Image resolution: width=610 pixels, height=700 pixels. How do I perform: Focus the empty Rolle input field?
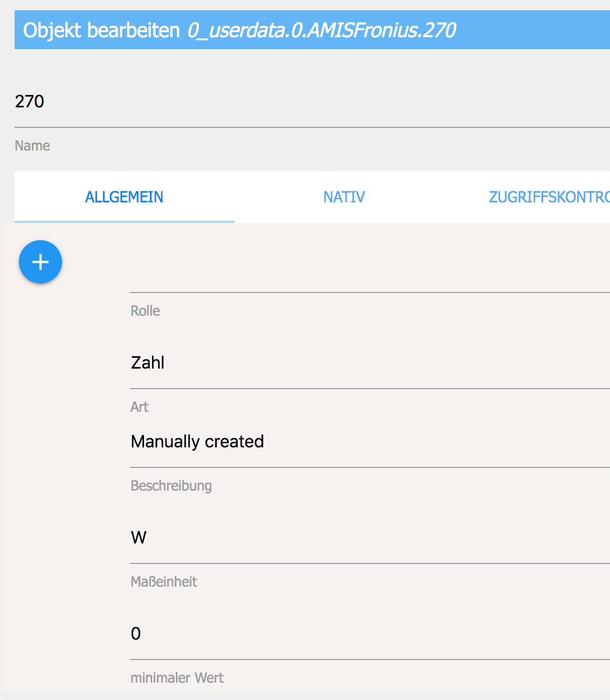tap(369, 278)
